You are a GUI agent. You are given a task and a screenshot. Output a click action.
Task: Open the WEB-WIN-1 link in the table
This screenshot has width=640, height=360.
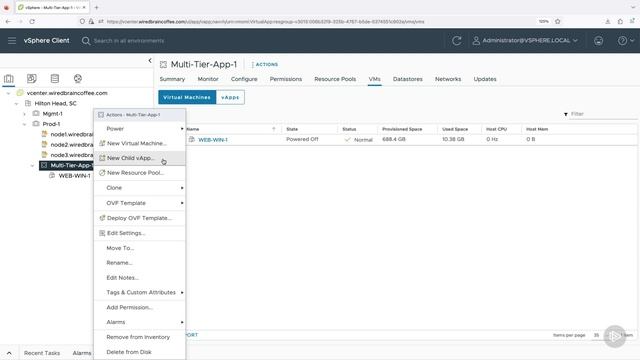pyautogui.click(x=213, y=140)
